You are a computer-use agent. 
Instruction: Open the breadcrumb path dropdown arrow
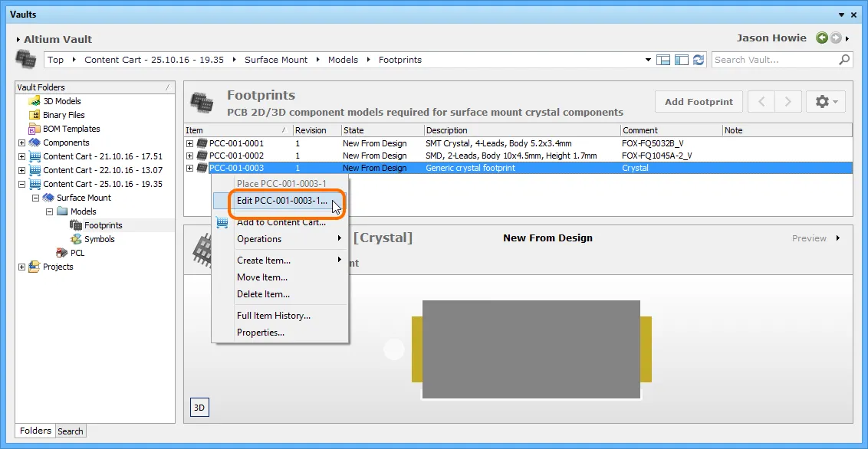point(648,60)
